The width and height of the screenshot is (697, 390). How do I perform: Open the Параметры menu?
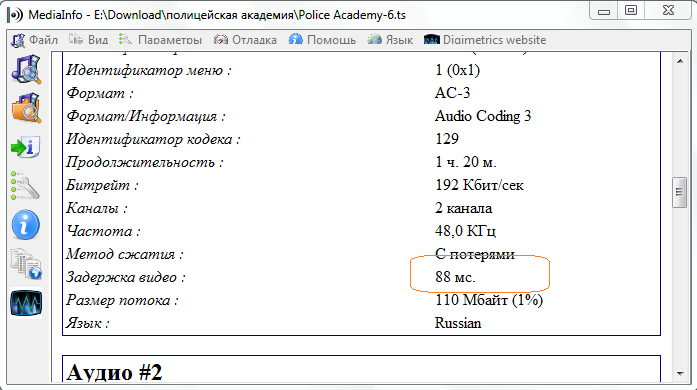click(160, 40)
